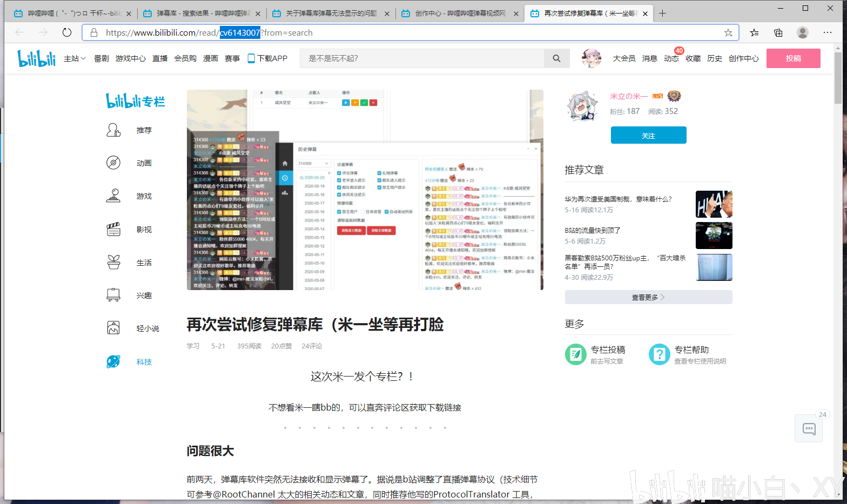Click author 米立の米一 avatar image

582,106
